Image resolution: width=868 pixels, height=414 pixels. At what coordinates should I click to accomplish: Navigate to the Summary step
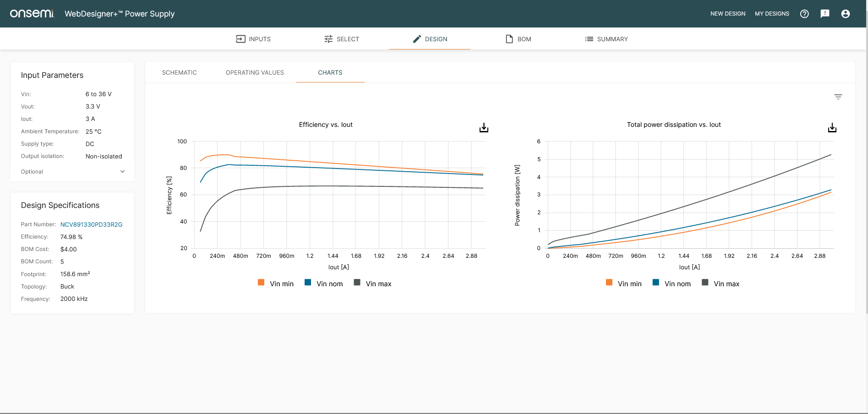[x=606, y=39]
